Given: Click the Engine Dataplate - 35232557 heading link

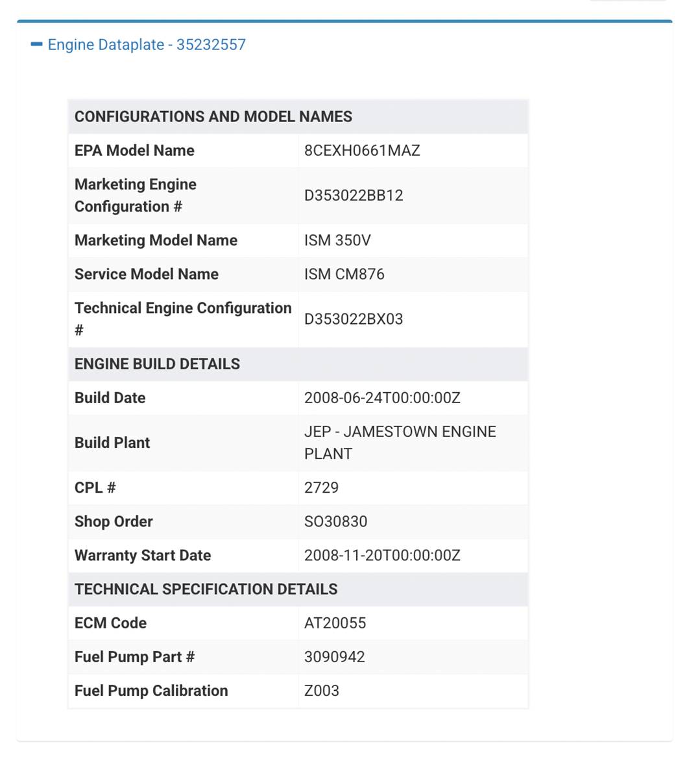Looking at the screenshot, I should tap(147, 45).
